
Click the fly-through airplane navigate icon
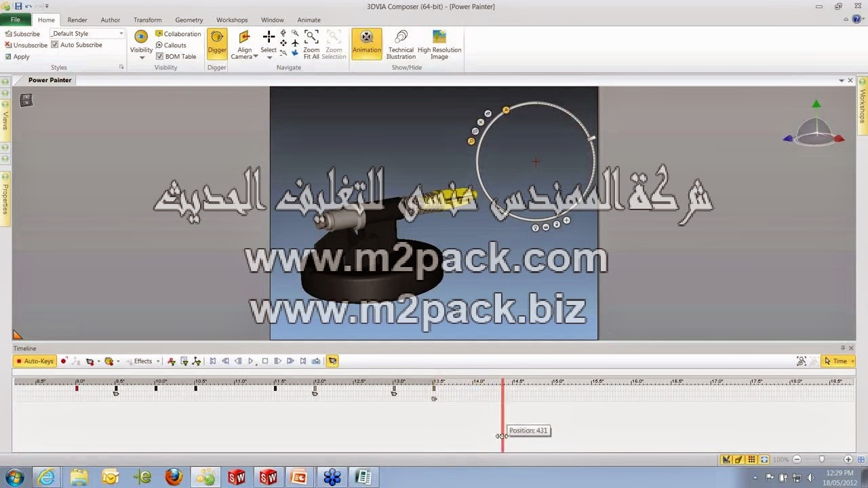pos(295,43)
